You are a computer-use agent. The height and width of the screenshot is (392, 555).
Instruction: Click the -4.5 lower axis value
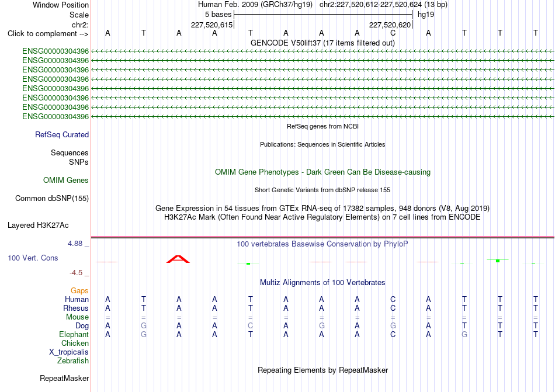76,273
